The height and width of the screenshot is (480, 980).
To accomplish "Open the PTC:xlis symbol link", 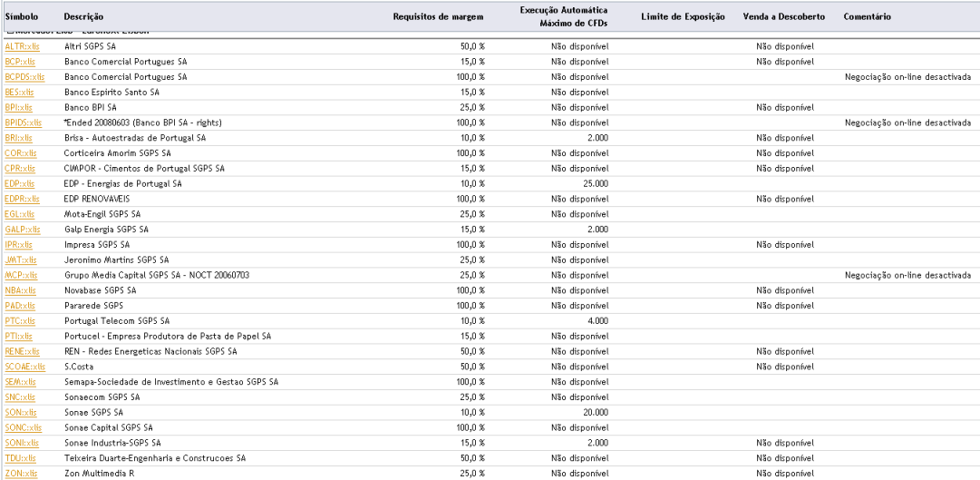I will coord(20,321).
